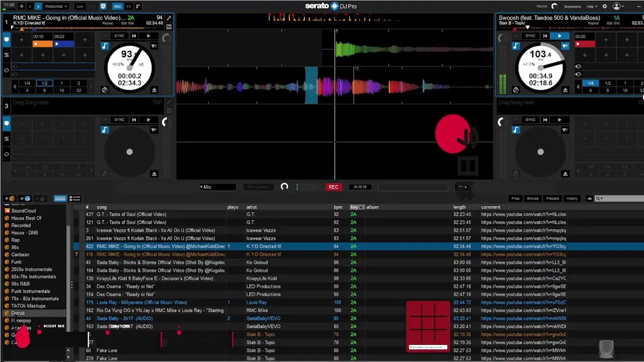644x362 pixels.
Task: Jump to track start on deck 1
Action: coord(134,36)
